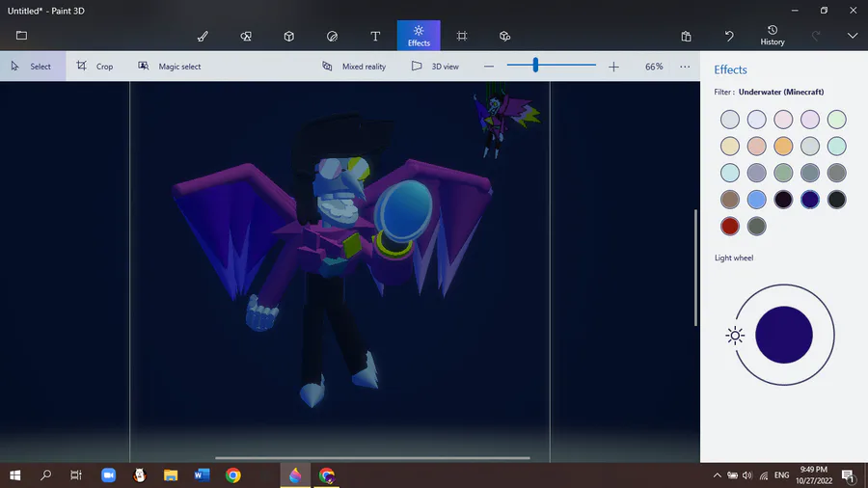Click the canvas vertical scrollbar
The width and height of the screenshot is (868, 488).
(x=695, y=268)
